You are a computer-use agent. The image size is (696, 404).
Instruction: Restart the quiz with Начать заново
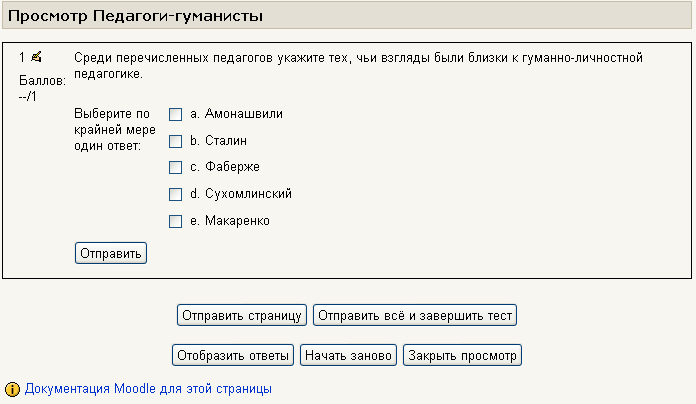350,355
